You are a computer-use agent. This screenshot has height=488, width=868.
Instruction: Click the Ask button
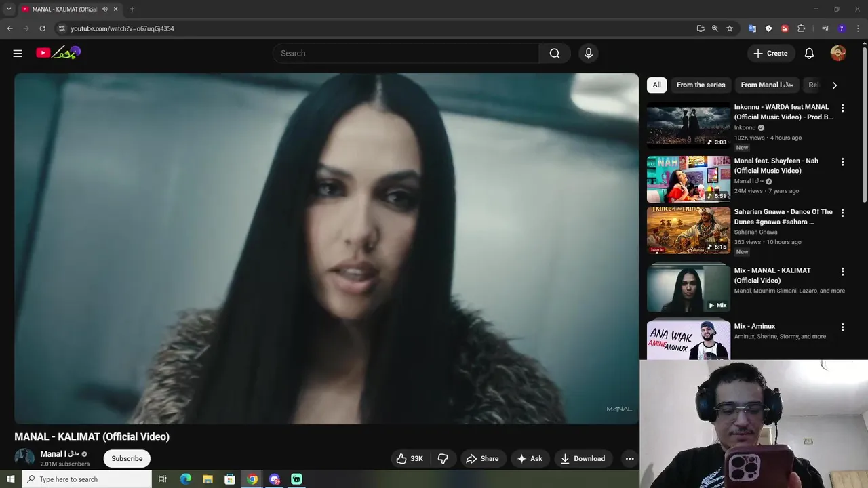tap(530, 459)
